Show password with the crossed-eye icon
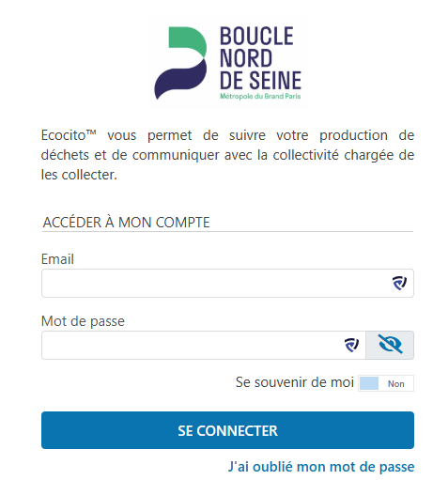This screenshot has width=448, height=480. pos(390,345)
